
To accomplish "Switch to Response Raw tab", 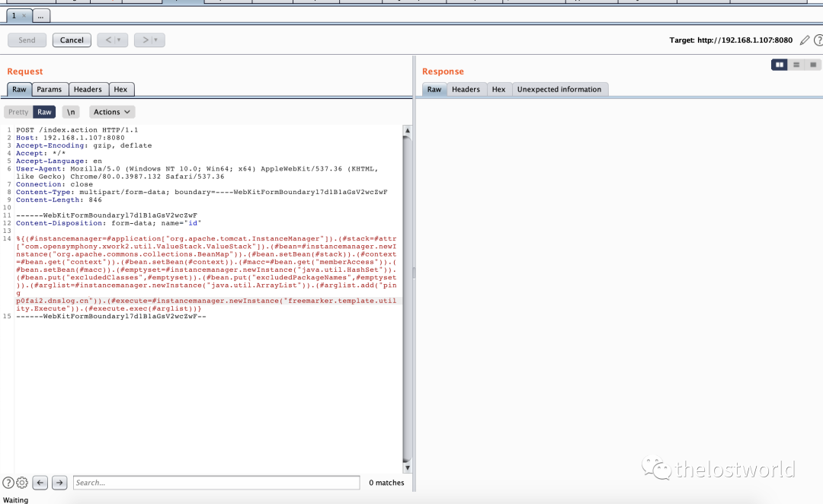I will [x=434, y=89].
